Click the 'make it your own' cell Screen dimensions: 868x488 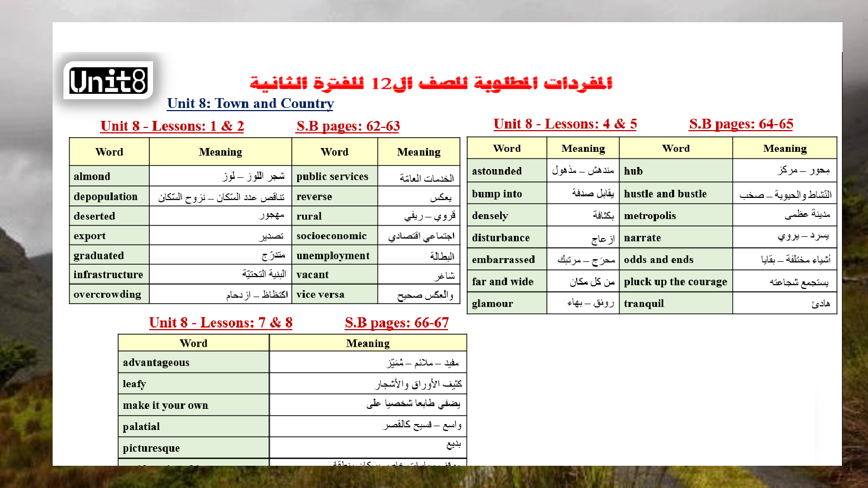click(193, 405)
